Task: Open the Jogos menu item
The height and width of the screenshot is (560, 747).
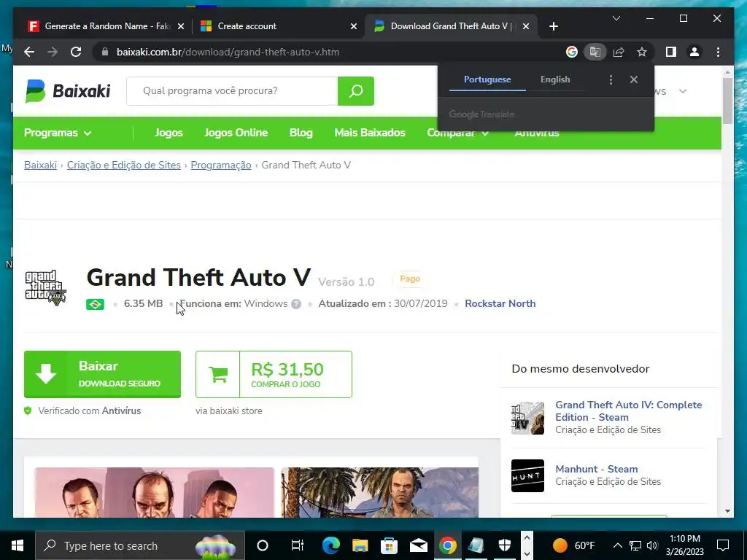Action: [169, 133]
